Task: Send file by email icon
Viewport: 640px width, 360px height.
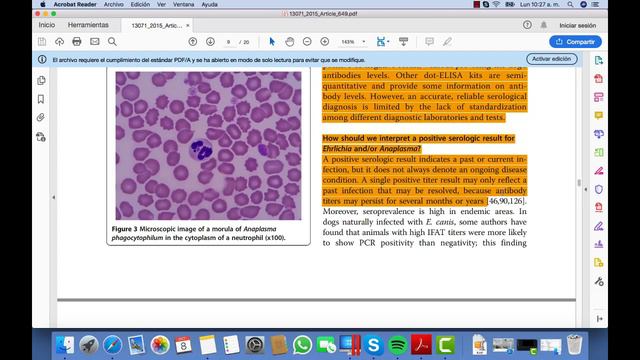Action: tap(95, 42)
